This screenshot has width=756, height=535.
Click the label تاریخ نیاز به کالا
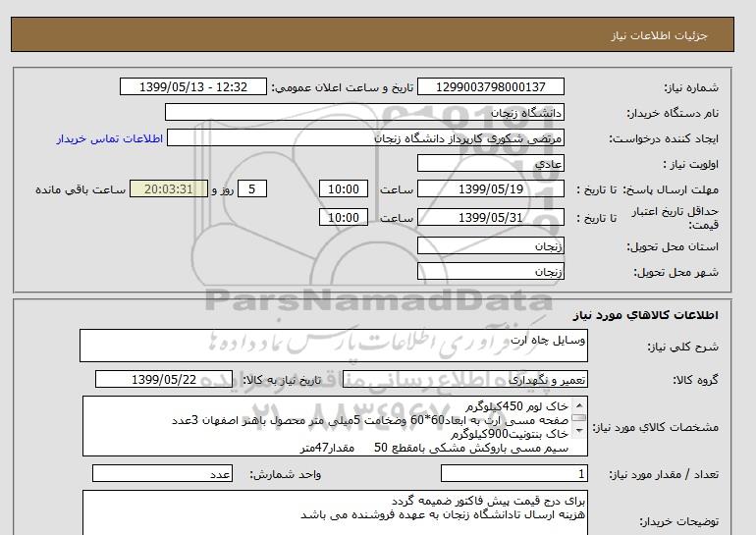(x=282, y=380)
